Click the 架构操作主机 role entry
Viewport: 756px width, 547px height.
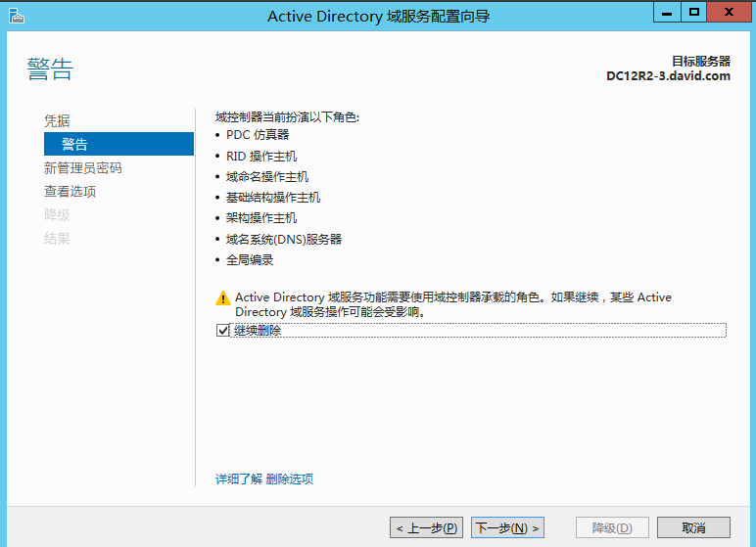(x=261, y=218)
